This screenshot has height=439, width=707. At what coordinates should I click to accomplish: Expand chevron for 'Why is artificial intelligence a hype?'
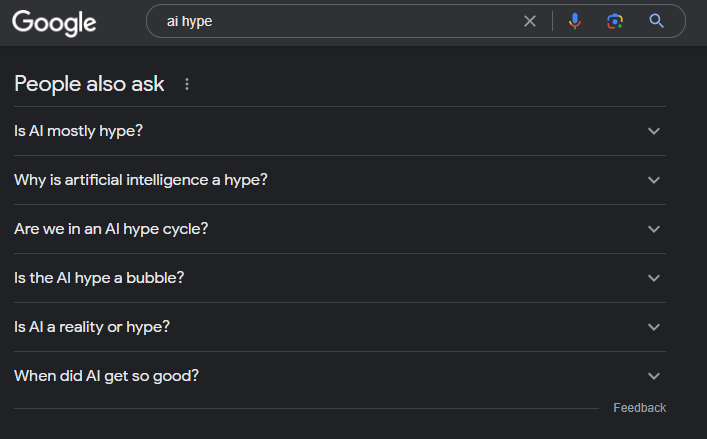pos(654,180)
